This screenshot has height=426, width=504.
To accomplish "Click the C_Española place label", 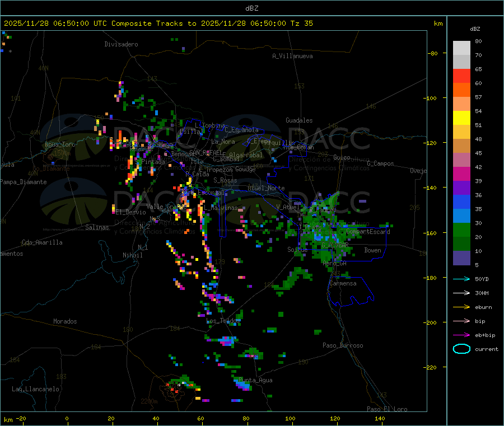I will coord(241,130).
